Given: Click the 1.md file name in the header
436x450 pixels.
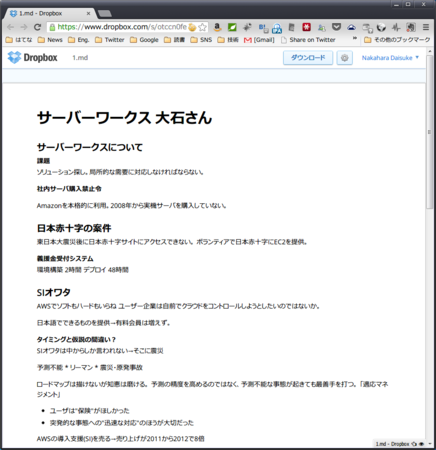Looking at the screenshot, I should click(80, 58).
